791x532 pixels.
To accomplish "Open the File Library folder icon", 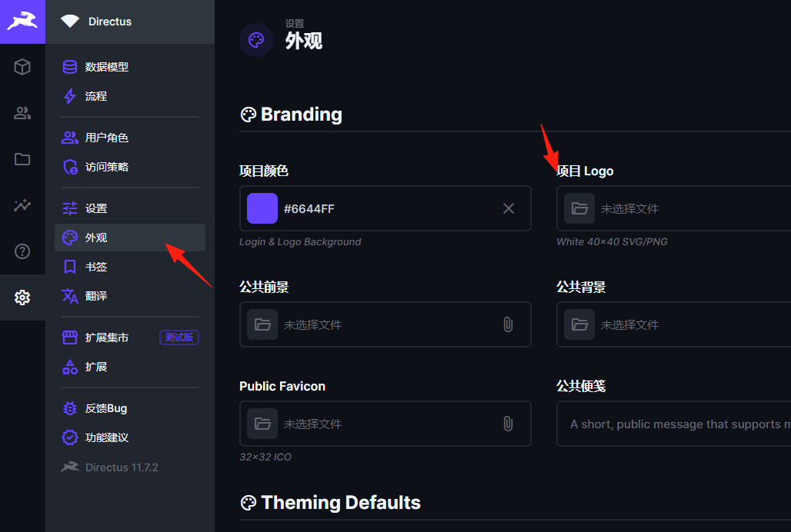I will [22, 159].
